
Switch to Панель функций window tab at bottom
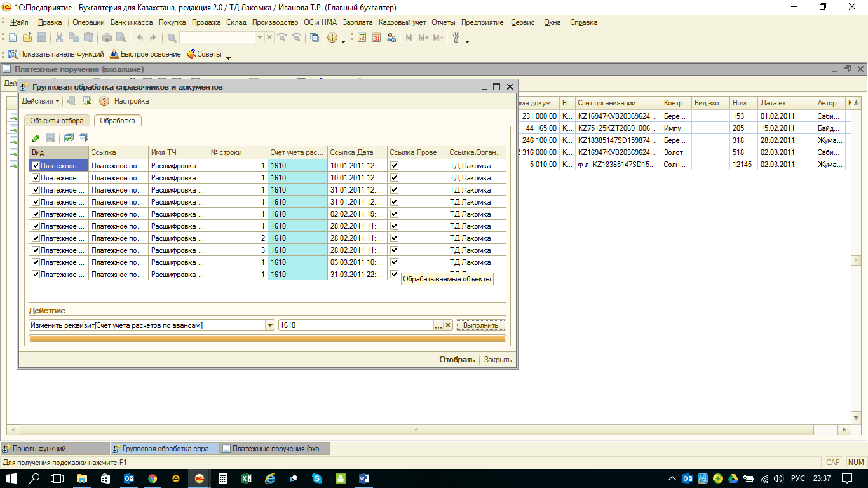[55, 449]
